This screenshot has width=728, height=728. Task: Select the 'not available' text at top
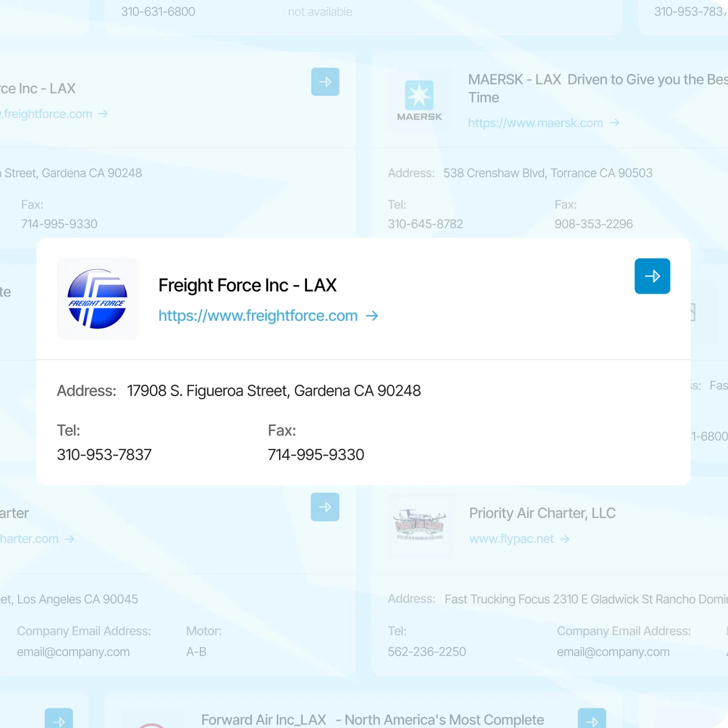pyautogui.click(x=320, y=12)
